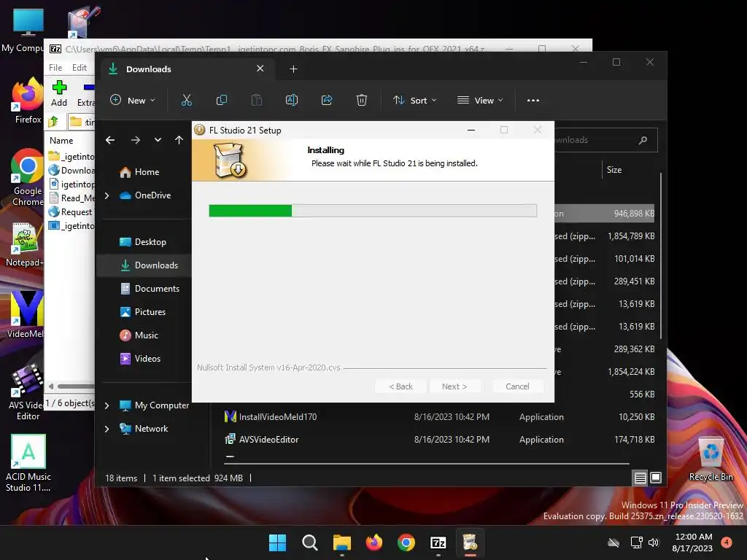This screenshot has width=747, height=560.
Task: Open recent locations chevron in Explorer navigation
Action: point(158,140)
